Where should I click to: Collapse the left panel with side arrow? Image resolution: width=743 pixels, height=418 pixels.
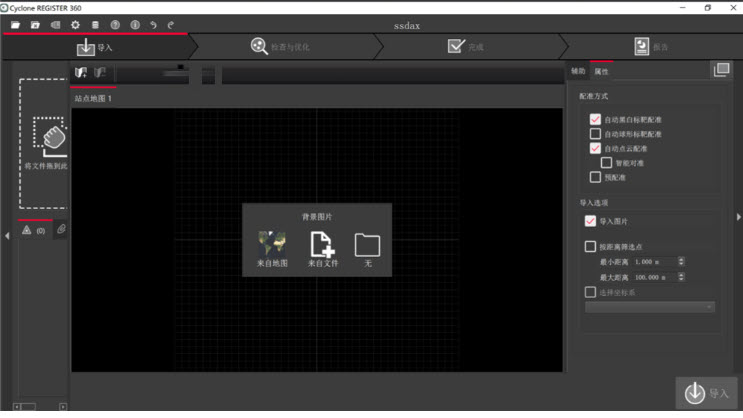point(7,236)
